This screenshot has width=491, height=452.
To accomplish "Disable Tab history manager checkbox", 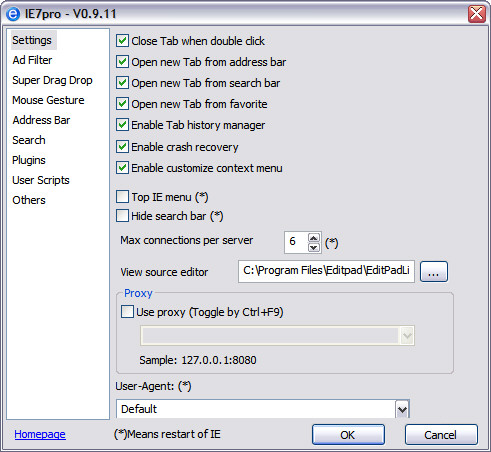I will [x=122, y=125].
